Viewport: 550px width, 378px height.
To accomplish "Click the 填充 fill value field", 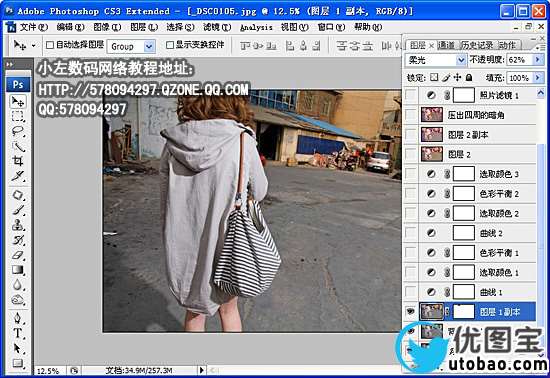I will [520, 78].
